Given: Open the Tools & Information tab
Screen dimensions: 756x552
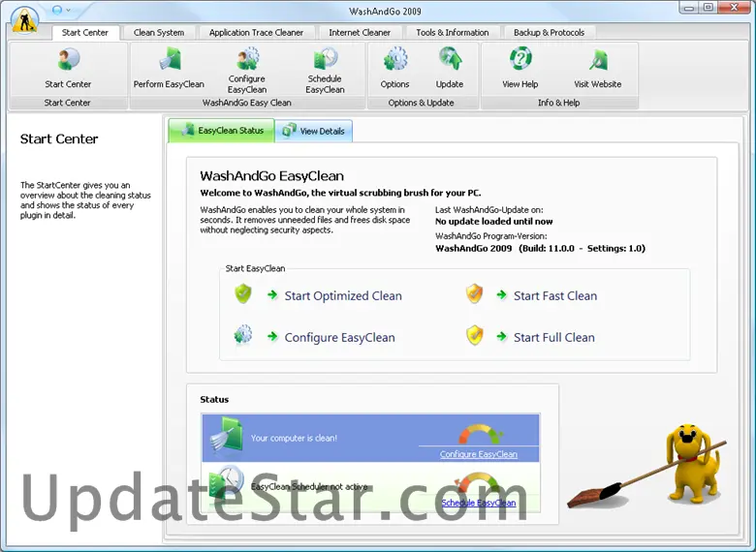Looking at the screenshot, I should [x=453, y=32].
